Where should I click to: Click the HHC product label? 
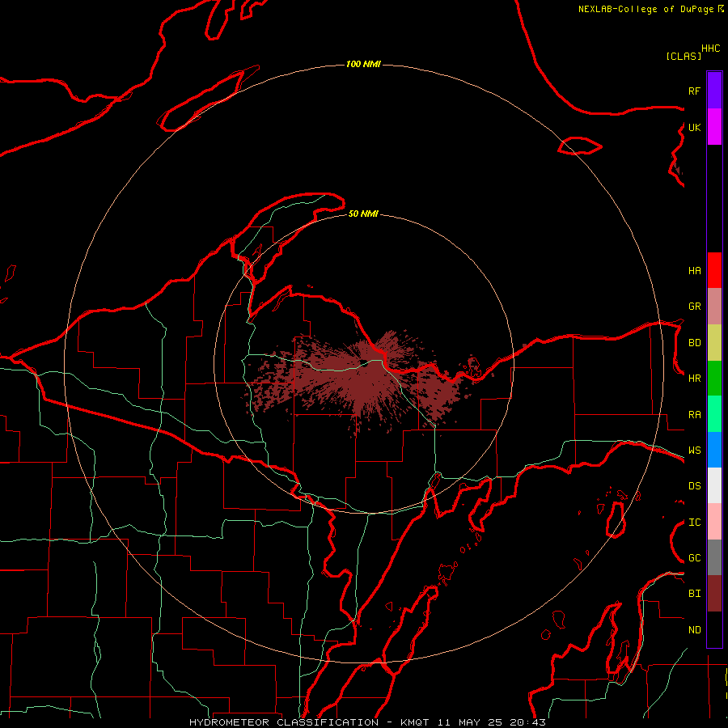click(x=710, y=49)
